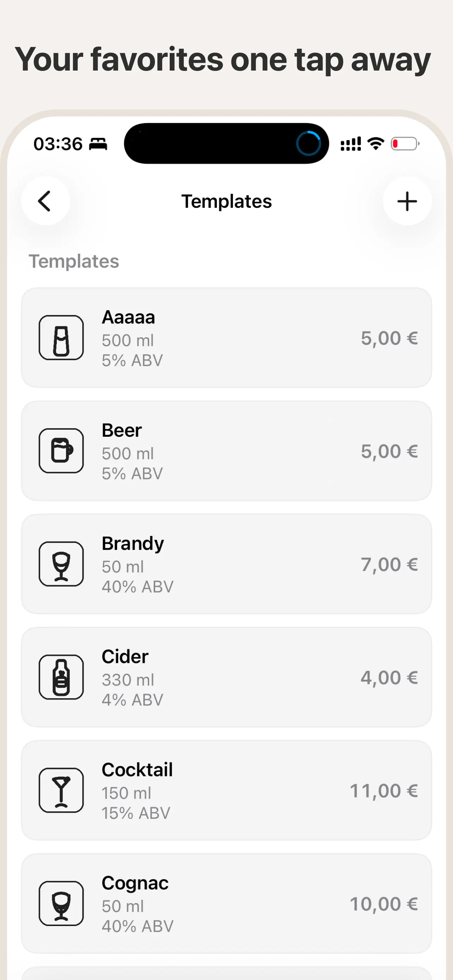Open the Aaaaa template
Screen dimensions: 453x980
(226, 338)
